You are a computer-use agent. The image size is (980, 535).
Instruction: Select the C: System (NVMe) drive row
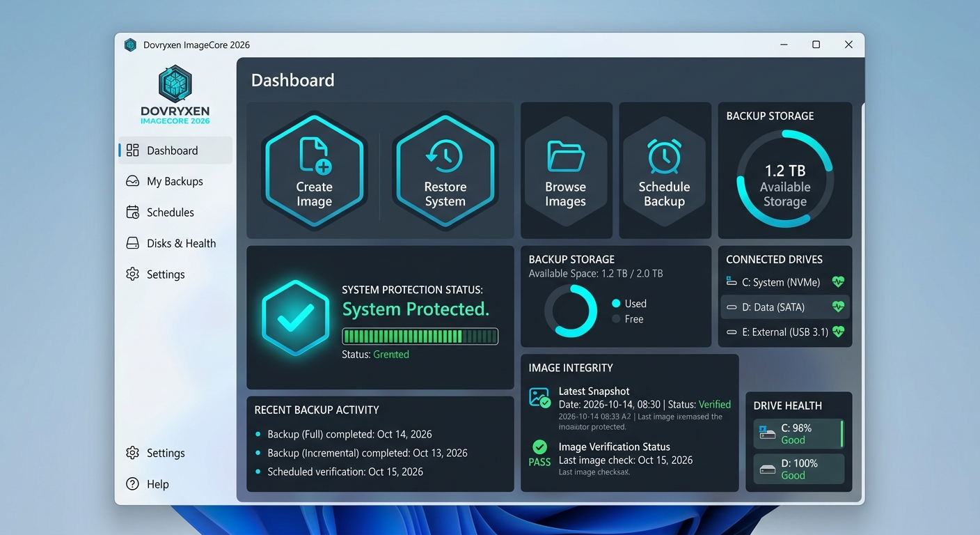[x=785, y=282]
